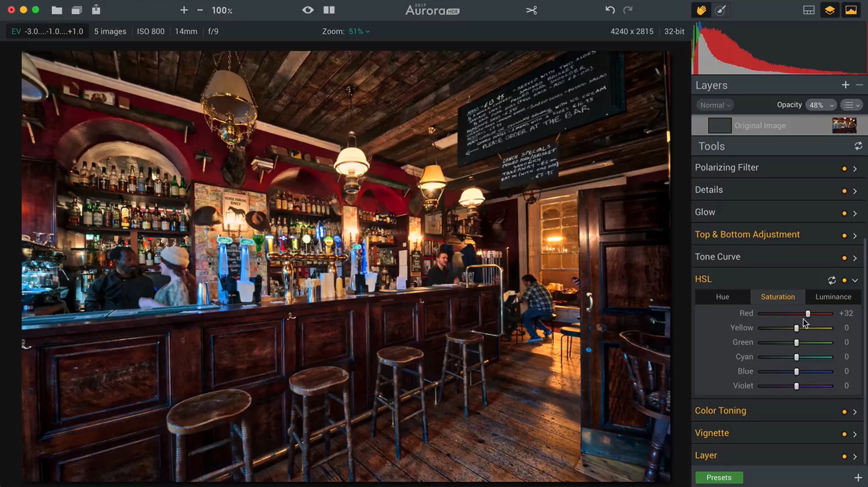
Task: Undo the last adjustment
Action: point(610,10)
